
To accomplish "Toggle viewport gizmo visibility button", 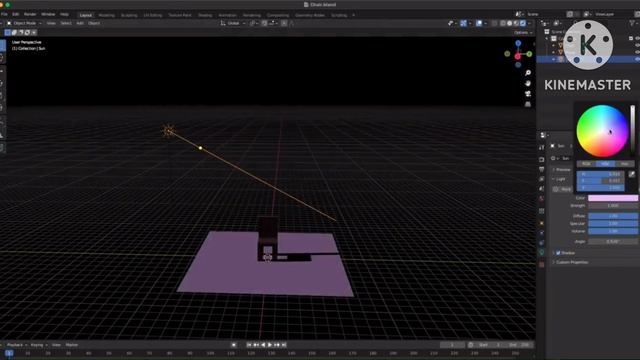I will pos(463,23).
